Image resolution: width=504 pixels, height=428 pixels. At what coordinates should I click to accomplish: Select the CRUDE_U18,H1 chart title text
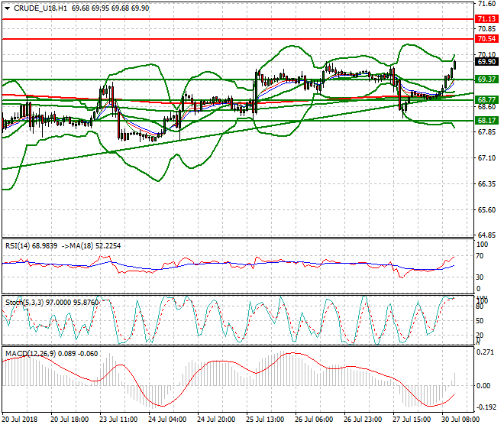click(40, 8)
